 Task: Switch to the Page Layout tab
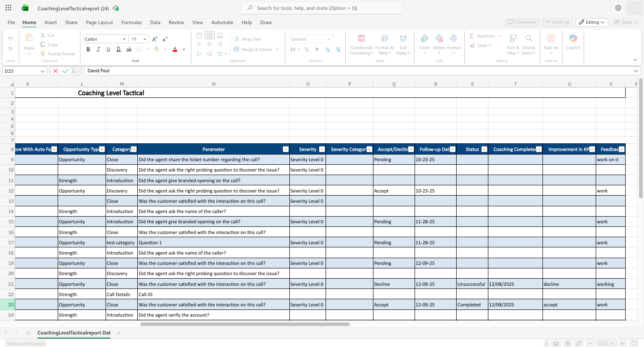click(99, 22)
